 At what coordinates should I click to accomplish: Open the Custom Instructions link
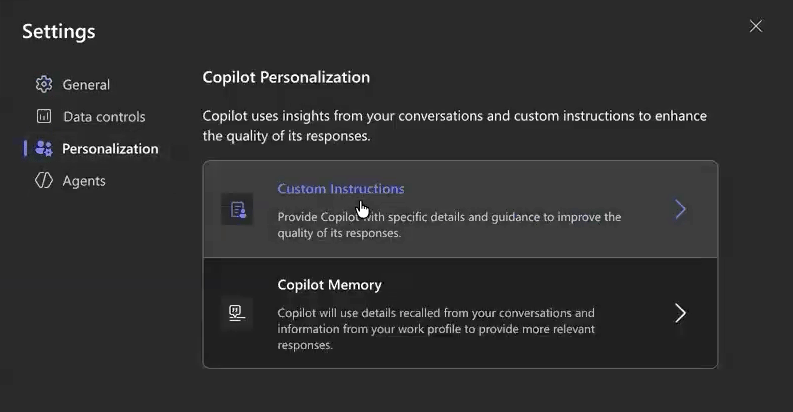(341, 189)
